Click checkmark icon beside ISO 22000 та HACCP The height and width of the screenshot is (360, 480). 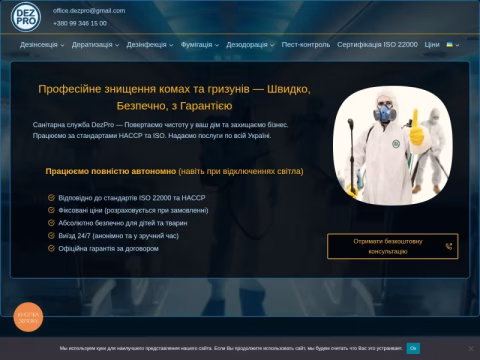[51, 198]
